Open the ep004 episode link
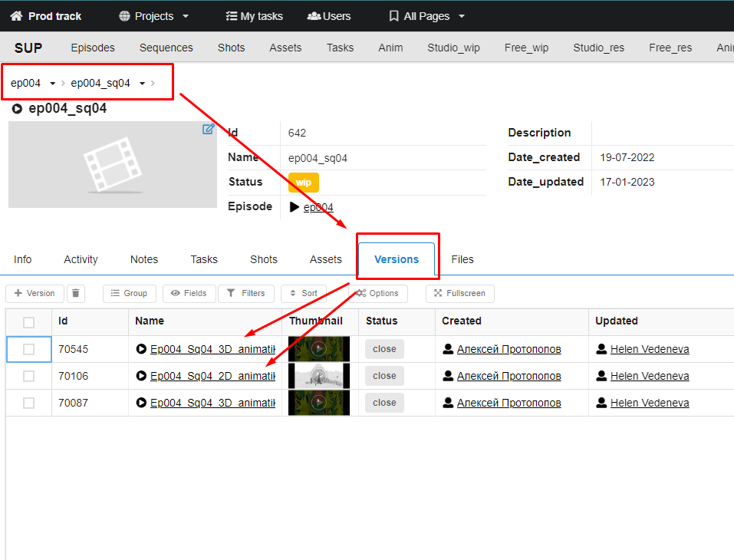The width and height of the screenshot is (734, 560). (x=318, y=207)
